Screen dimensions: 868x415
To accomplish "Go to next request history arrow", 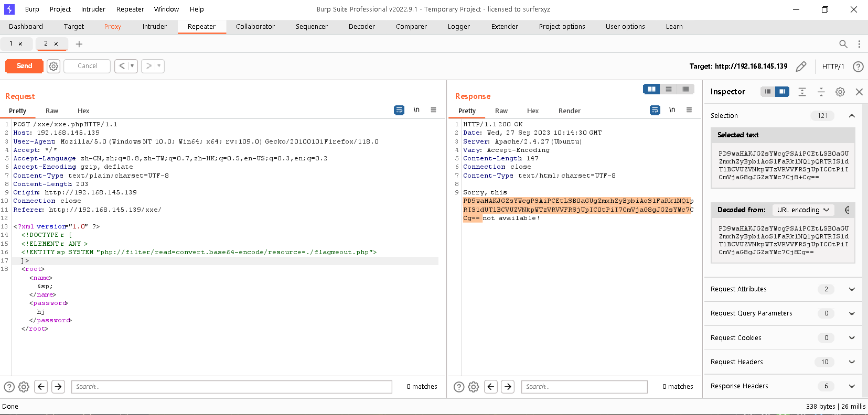I will click(149, 66).
